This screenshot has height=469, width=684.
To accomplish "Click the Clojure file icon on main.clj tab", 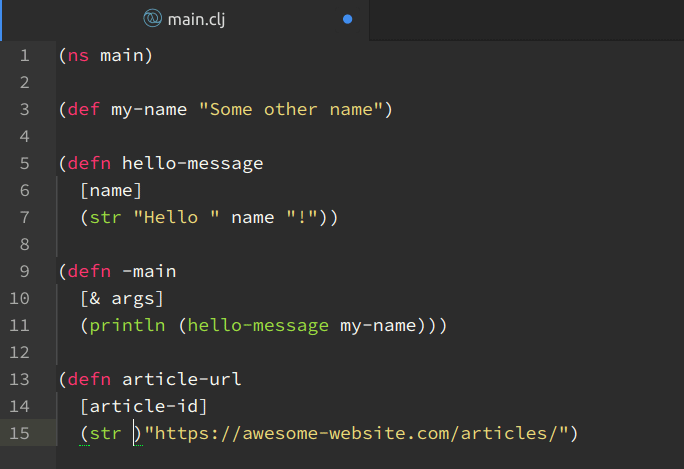I will pyautogui.click(x=152, y=18).
